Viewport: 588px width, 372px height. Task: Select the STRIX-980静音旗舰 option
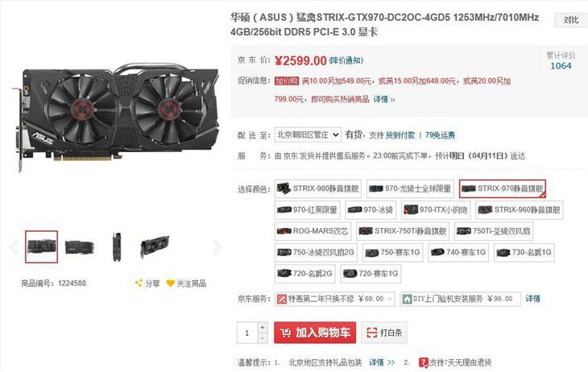tap(318, 188)
